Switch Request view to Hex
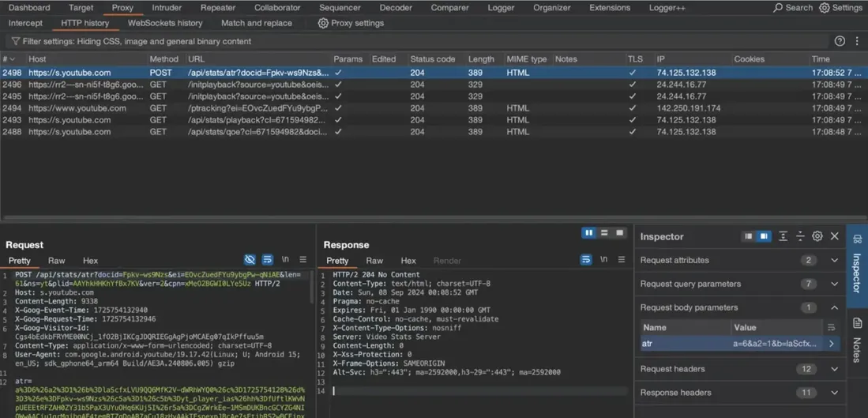Viewport: 868px width, 418px height. (90, 261)
